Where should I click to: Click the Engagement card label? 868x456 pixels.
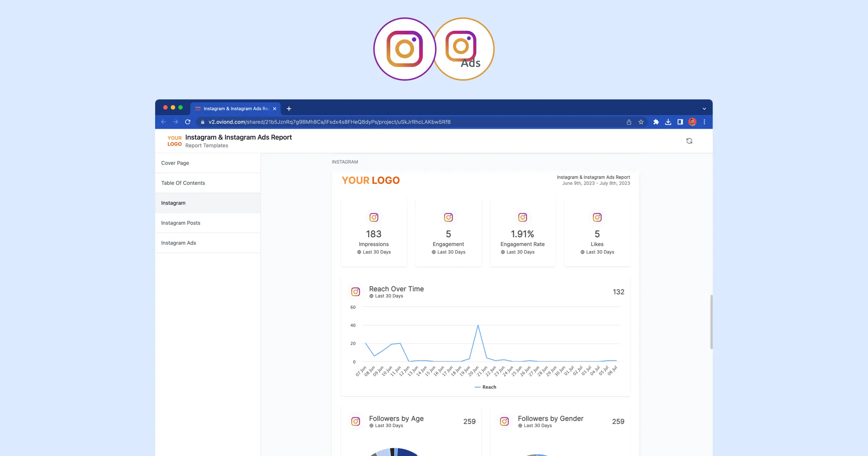click(448, 244)
